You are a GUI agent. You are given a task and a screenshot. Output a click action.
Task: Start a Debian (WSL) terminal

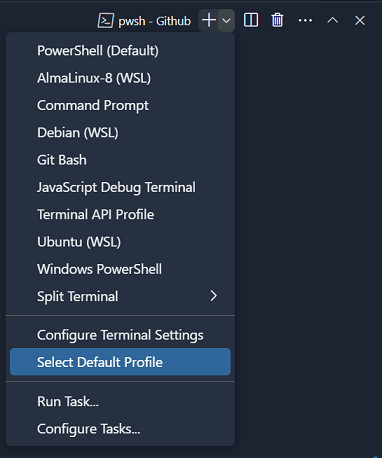coord(120,133)
